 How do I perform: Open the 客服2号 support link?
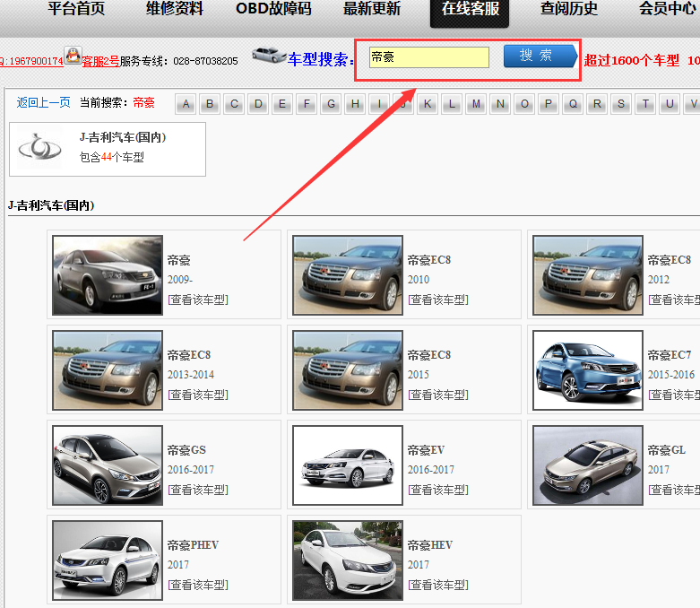[x=100, y=61]
